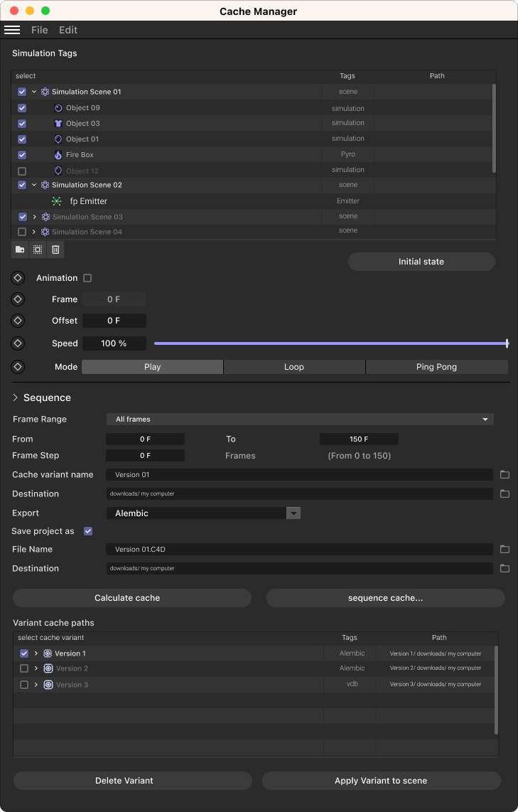518x812 pixels.
Task: Toggle the Save project as checkbox
Action: pyautogui.click(x=88, y=531)
